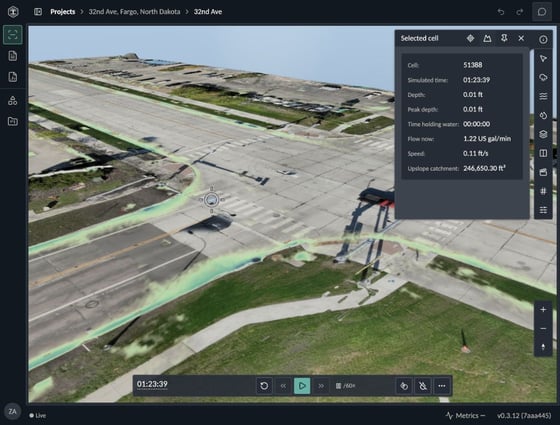560x425 pixels.
Task: Step backward with the rewind button
Action: (283, 386)
